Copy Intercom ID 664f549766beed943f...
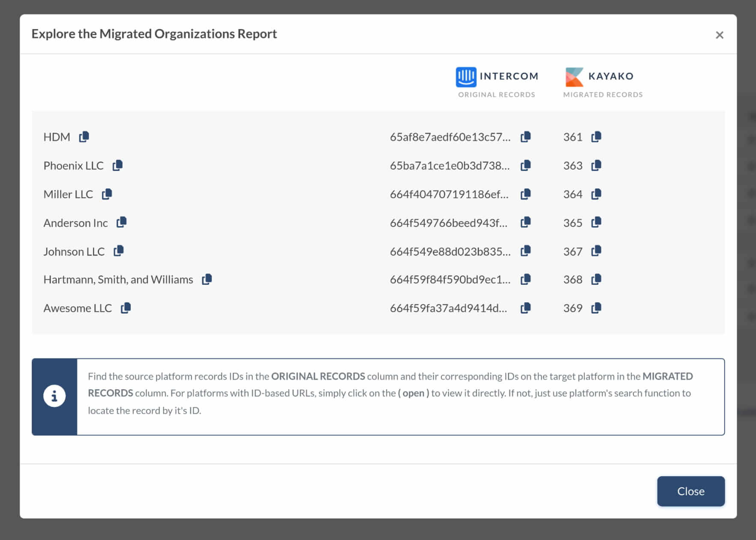 coord(525,222)
